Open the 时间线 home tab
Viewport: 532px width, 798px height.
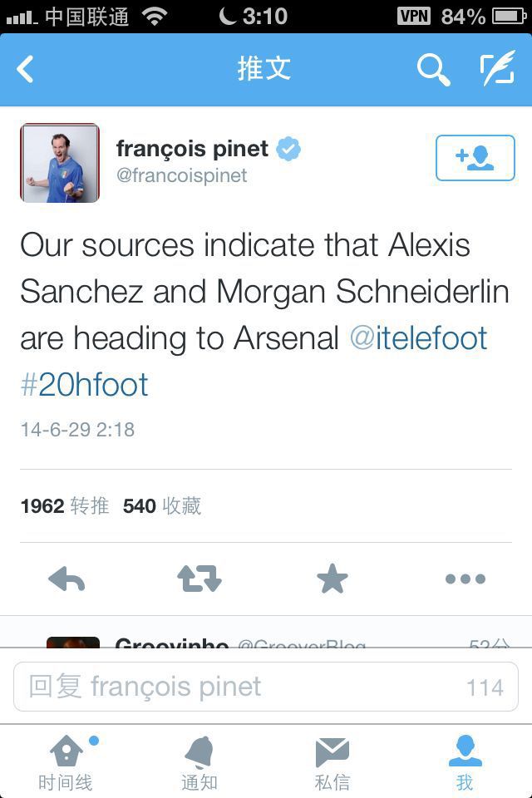[66, 763]
